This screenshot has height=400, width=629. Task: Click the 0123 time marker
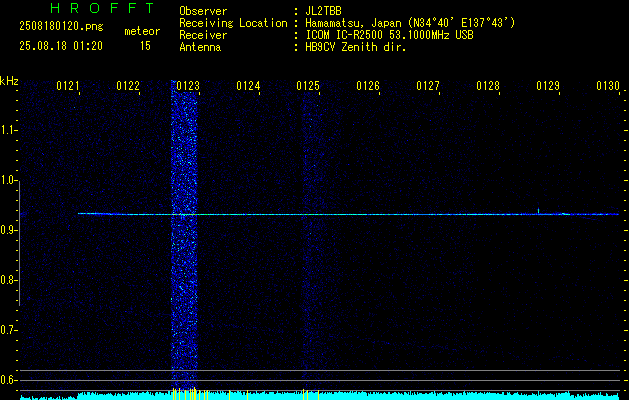188,86
